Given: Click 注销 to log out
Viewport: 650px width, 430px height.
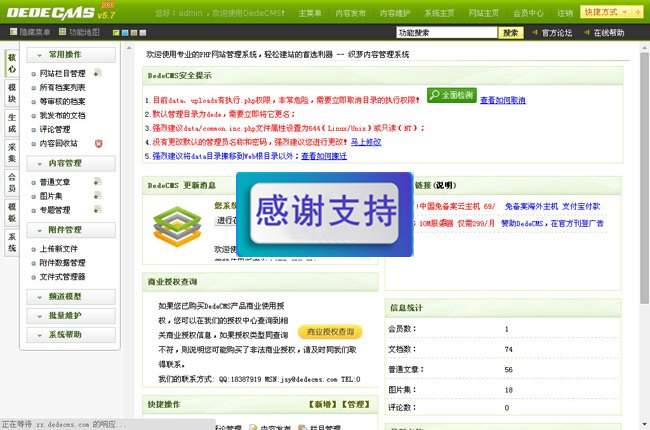Looking at the screenshot, I should [565, 13].
